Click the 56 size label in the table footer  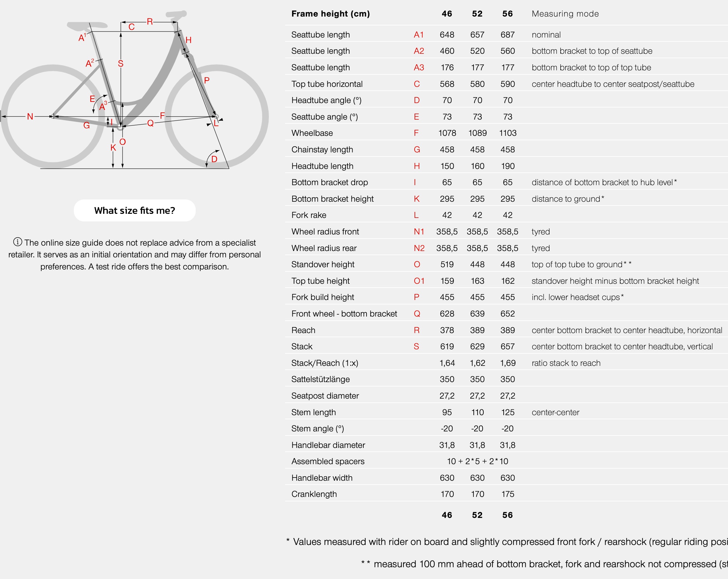tap(507, 515)
